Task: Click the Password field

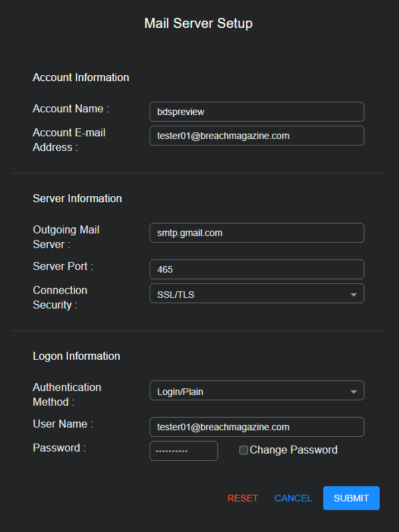Action: click(184, 450)
